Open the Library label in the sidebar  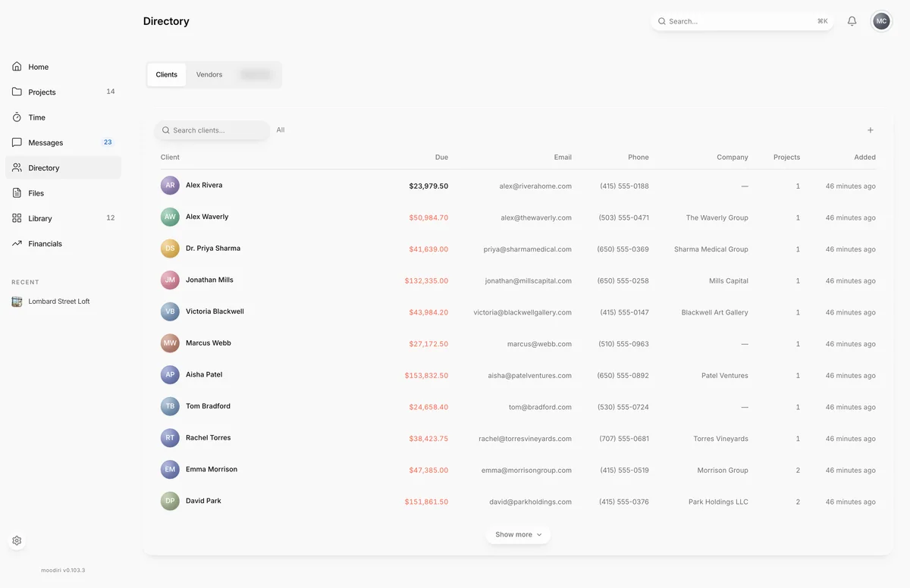click(x=40, y=218)
